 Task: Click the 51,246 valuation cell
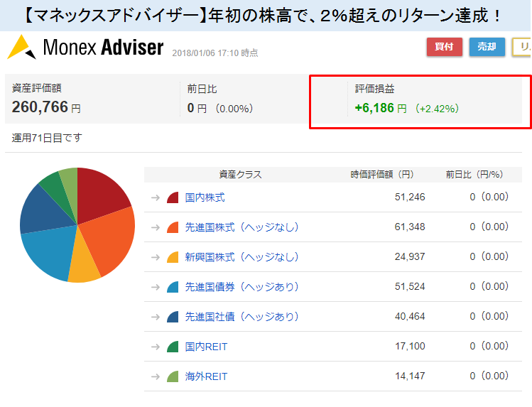point(410,197)
